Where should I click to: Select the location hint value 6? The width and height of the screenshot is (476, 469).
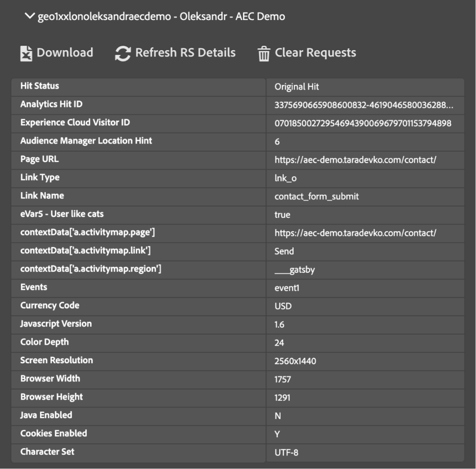(x=277, y=142)
